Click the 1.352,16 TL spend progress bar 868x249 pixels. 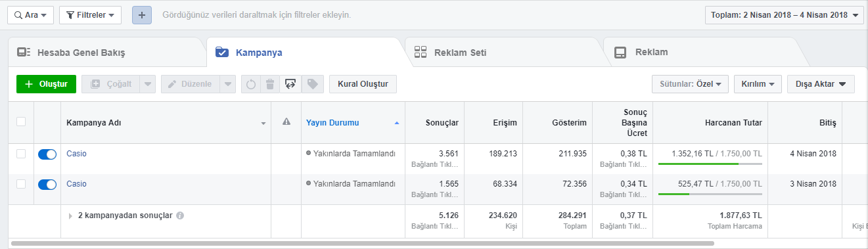710,164
